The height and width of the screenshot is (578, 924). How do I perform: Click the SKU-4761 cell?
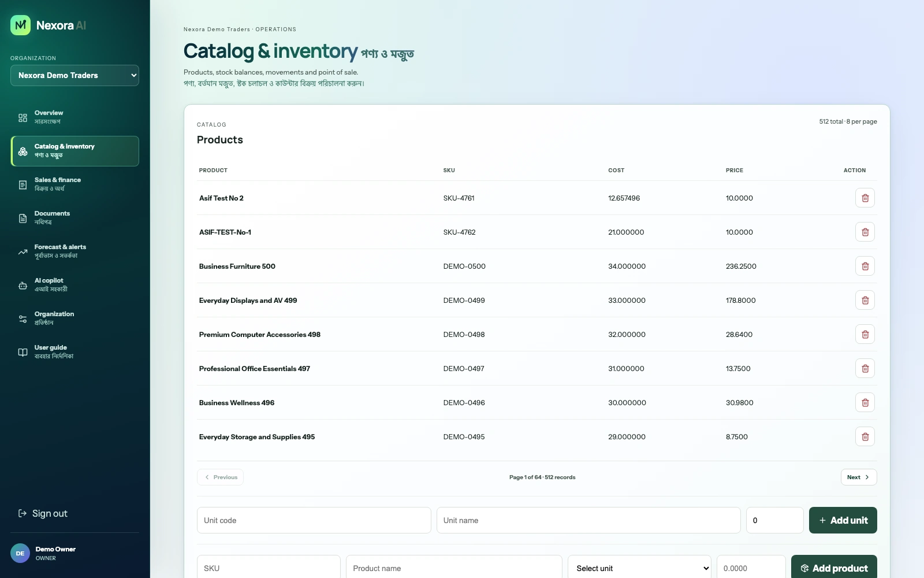point(459,198)
